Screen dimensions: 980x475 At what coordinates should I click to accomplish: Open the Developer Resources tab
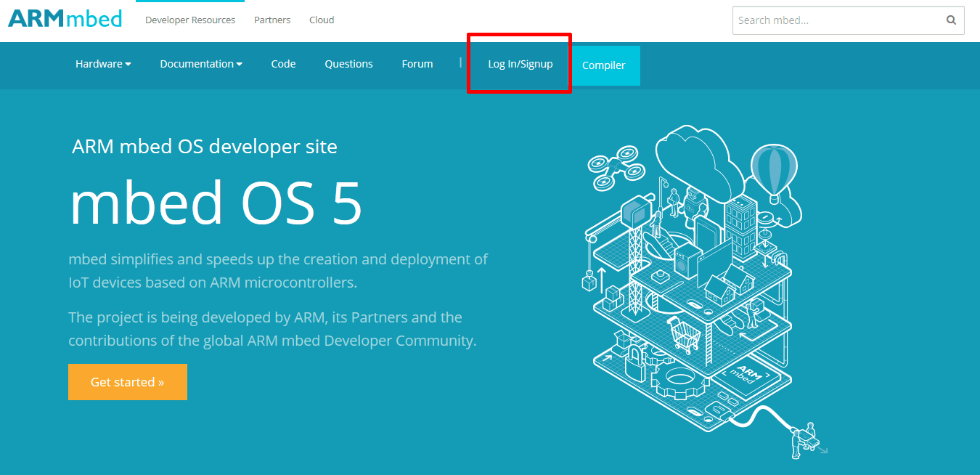coord(190,20)
